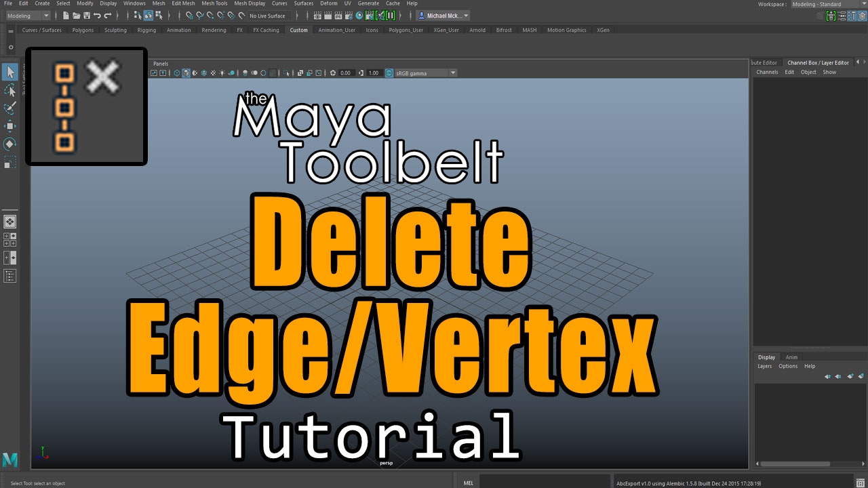
Task: Select the arrow Select tool in toolbox
Action: [x=10, y=72]
